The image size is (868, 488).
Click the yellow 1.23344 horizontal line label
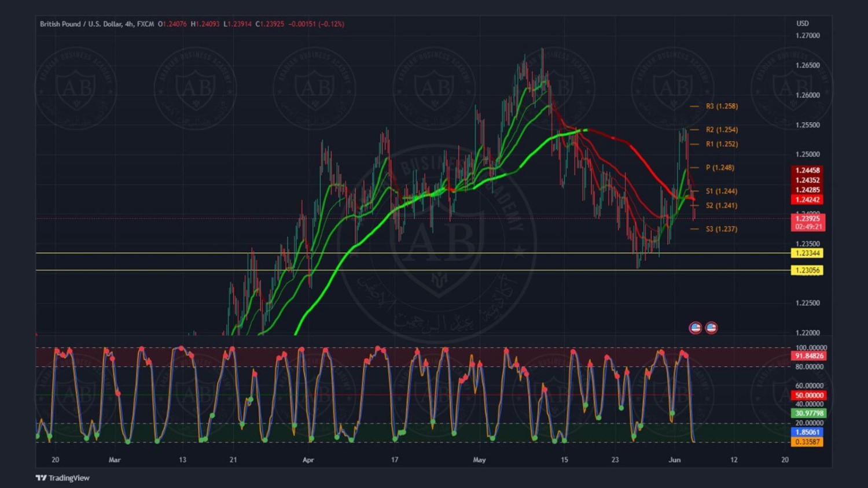coord(807,253)
